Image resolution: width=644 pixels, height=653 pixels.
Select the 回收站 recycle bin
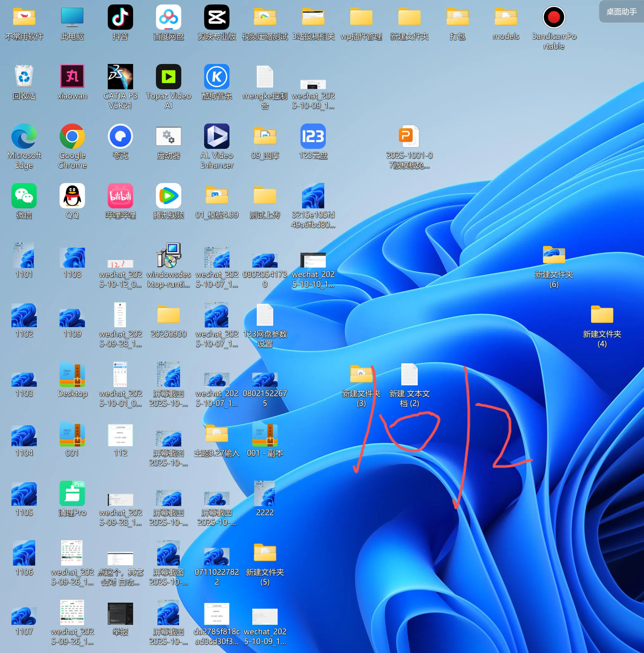tap(24, 77)
